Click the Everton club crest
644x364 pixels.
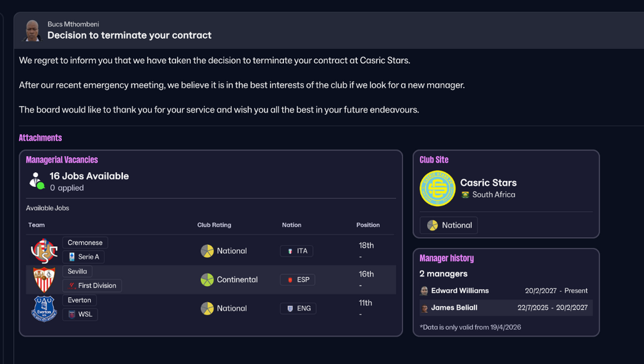coord(44,309)
